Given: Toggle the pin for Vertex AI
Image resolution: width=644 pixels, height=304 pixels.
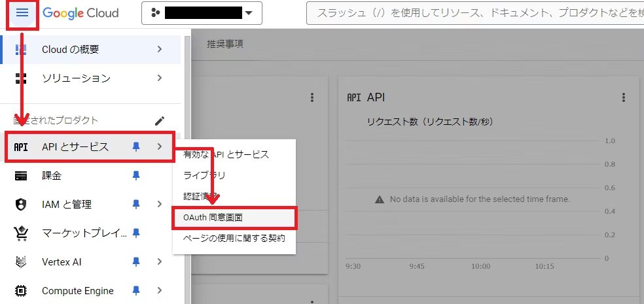Looking at the screenshot, I should 136,262.
